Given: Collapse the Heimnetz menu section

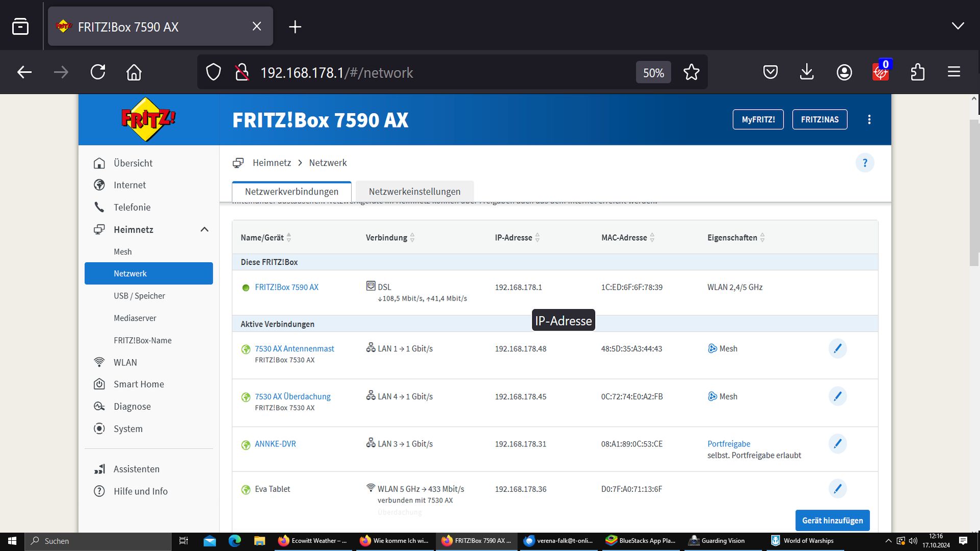Looking at the screenshot, I should click(204, 230).
